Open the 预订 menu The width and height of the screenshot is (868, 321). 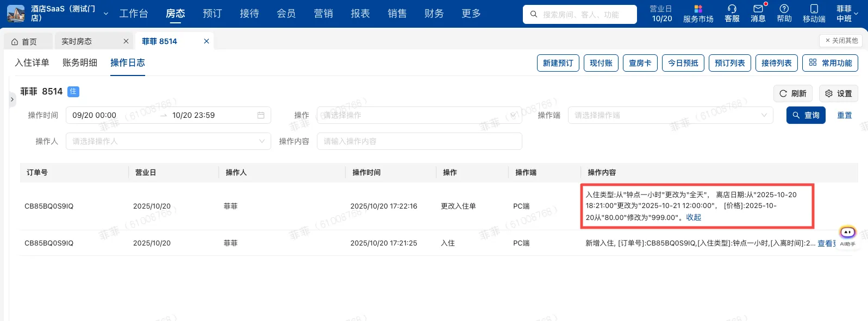tap(213, 14)
